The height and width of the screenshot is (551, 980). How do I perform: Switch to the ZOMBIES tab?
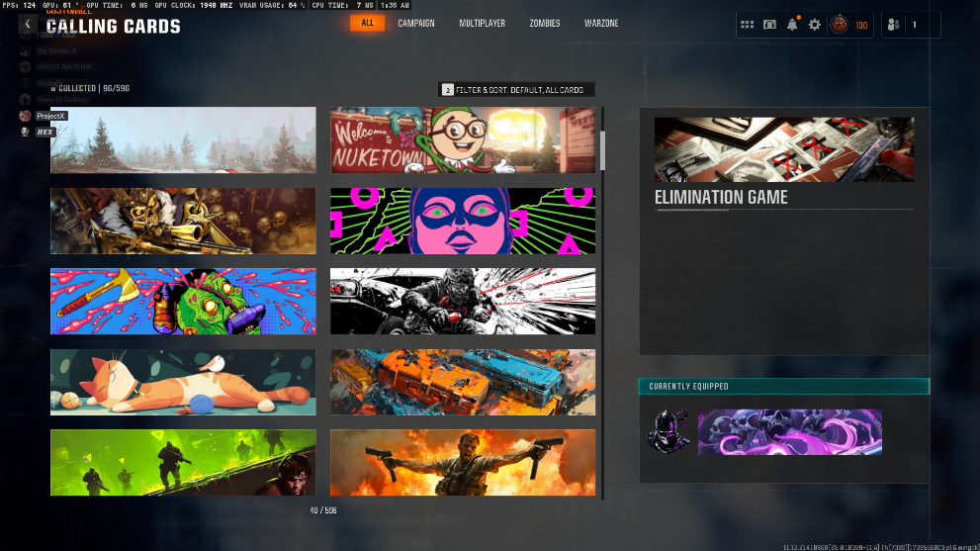545,23
